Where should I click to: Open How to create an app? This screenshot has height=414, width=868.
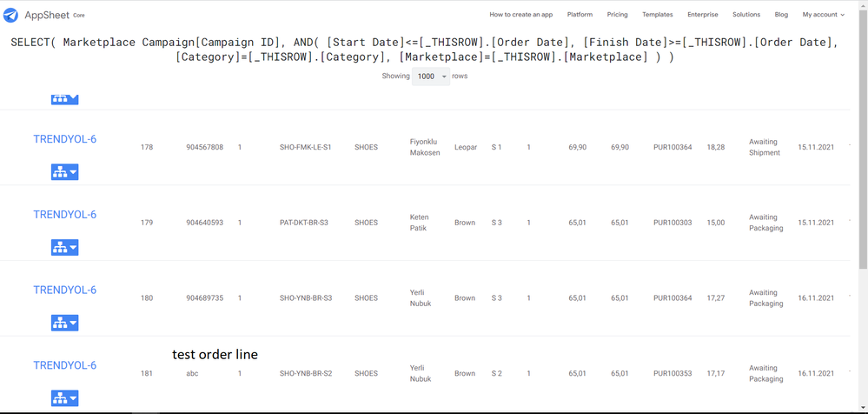coord(521,15)
